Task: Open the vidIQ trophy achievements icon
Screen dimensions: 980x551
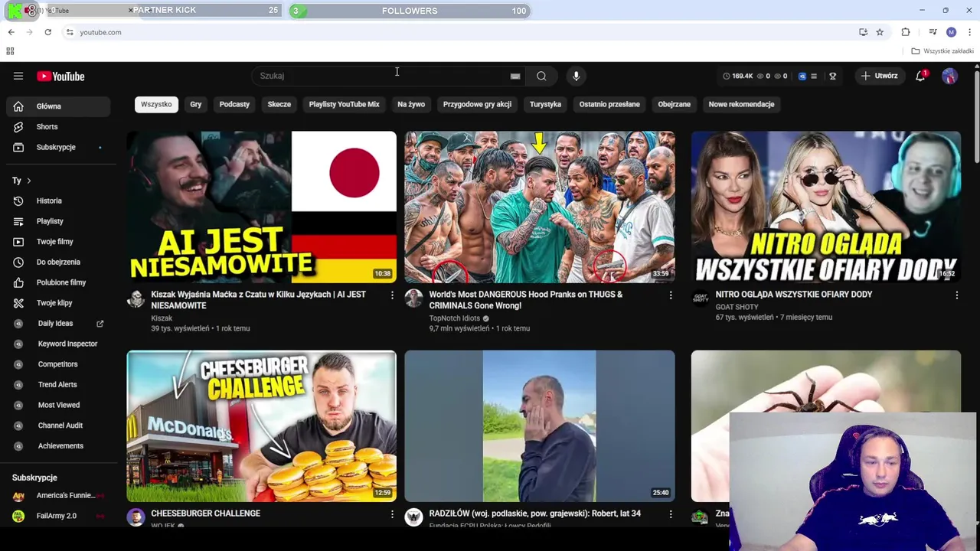Action: coord(832,76)
